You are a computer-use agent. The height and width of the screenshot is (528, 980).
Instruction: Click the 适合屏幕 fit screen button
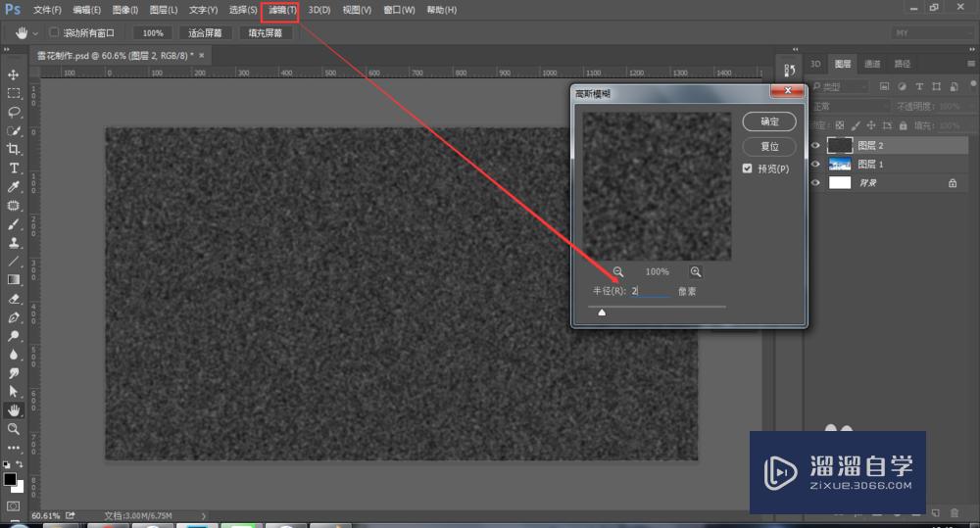pyautogui.click(x=206, y=32)
